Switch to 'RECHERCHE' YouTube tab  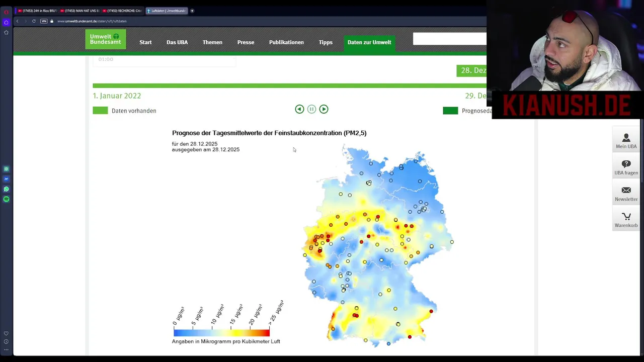coord(123,11)
